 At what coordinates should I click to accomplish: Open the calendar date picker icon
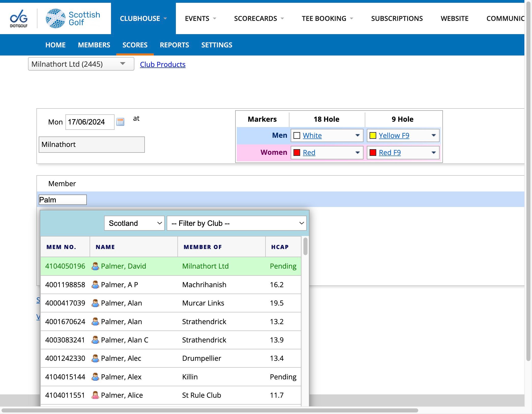point(120,122)
